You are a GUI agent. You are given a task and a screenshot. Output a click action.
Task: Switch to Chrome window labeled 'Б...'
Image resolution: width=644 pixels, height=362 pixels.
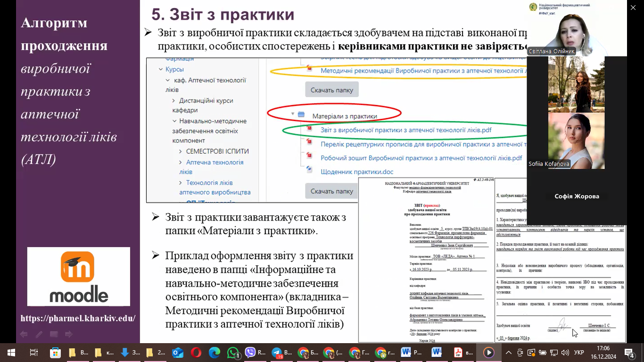tap(308, 352)
